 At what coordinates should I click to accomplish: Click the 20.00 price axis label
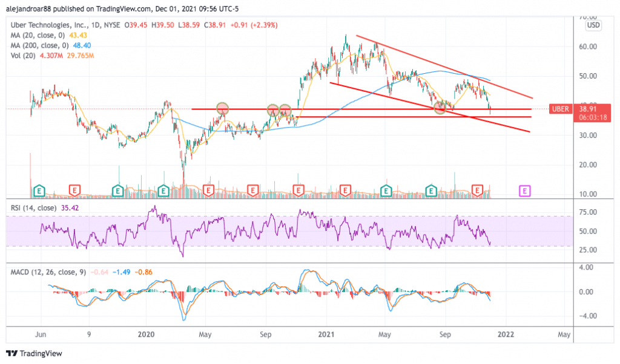tap(588, 164)
